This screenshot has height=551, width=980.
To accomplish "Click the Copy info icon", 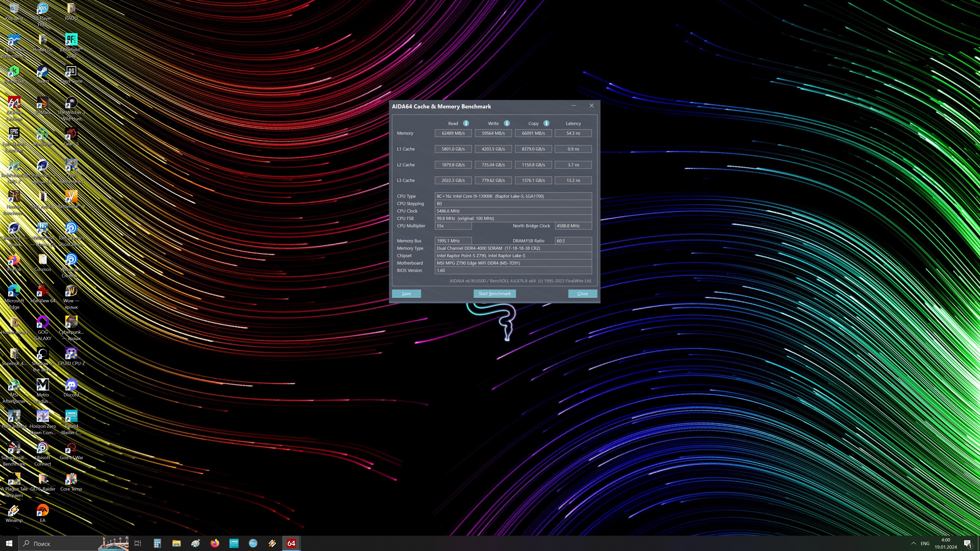I will [x=546, y=123].
